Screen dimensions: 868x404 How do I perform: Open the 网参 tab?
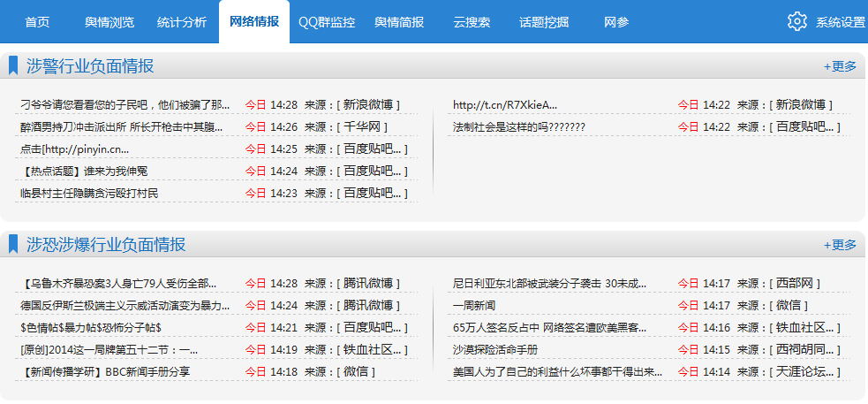(616, 22)
